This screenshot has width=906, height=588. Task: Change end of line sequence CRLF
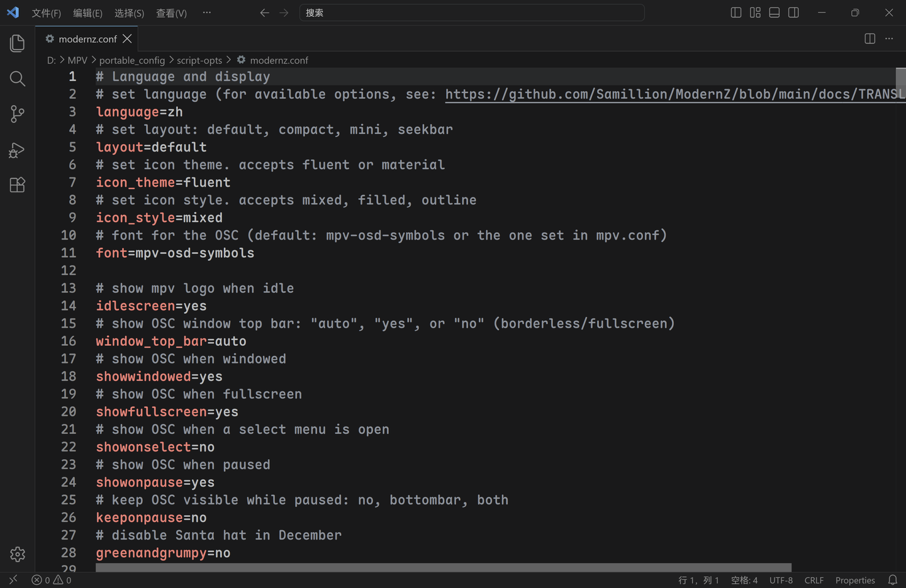coord(814,580)
